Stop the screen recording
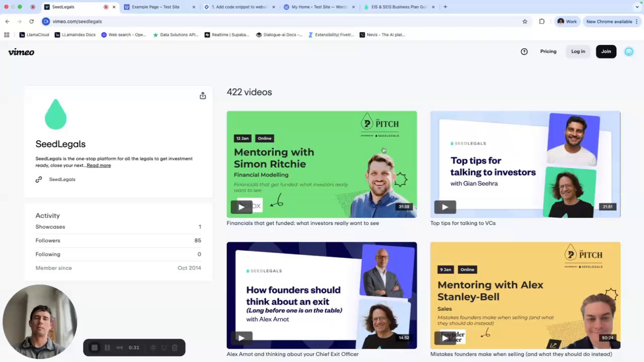 pos(94,347)
